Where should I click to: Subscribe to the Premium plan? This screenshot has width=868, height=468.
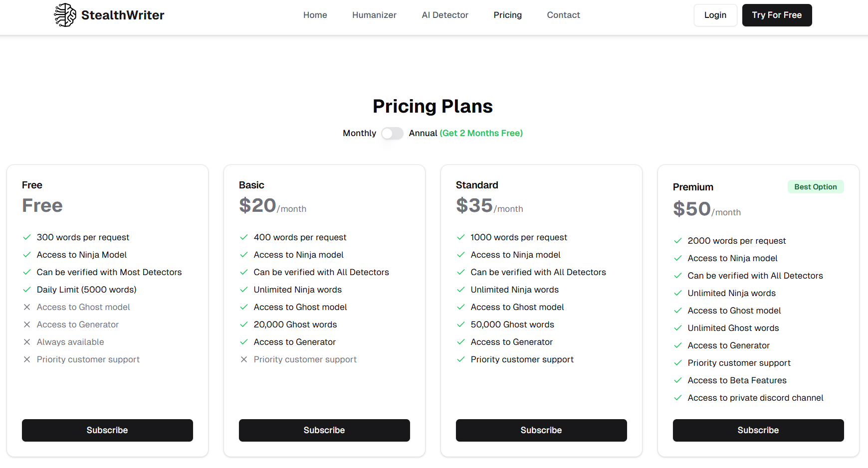click(758, 430)
